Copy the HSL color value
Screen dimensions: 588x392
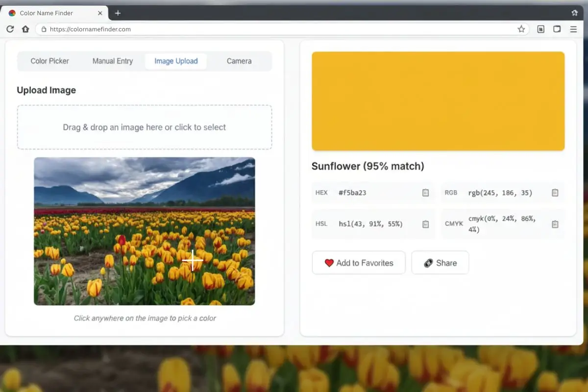pos(425,224)
